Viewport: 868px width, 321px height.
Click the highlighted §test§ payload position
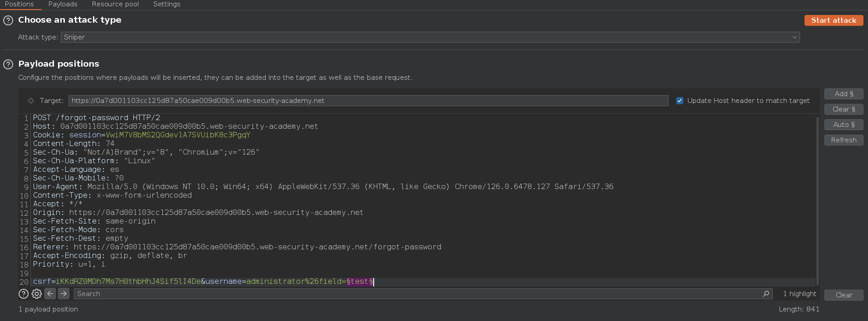(x=360, y=282)
